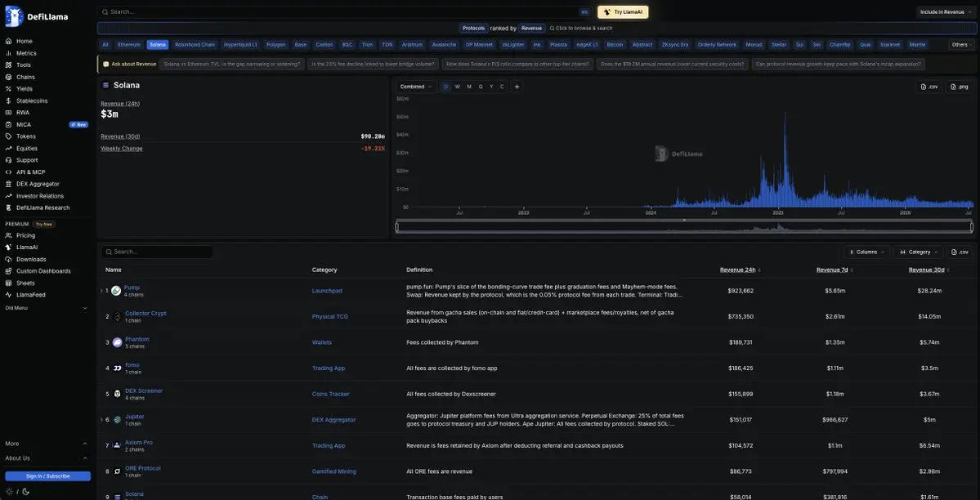Click the Try LlamaAI button

(x=623, y=12)
